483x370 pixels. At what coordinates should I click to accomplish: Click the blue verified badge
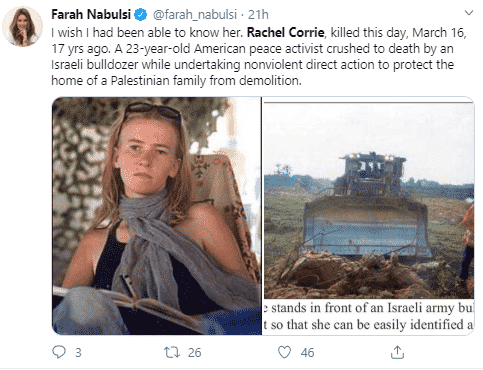tap(141, 15)
